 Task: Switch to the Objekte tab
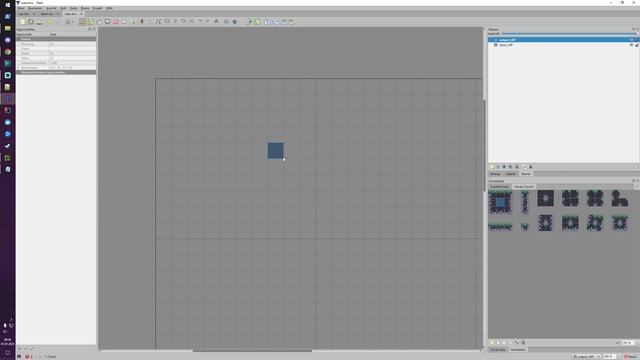pos(511,174)
